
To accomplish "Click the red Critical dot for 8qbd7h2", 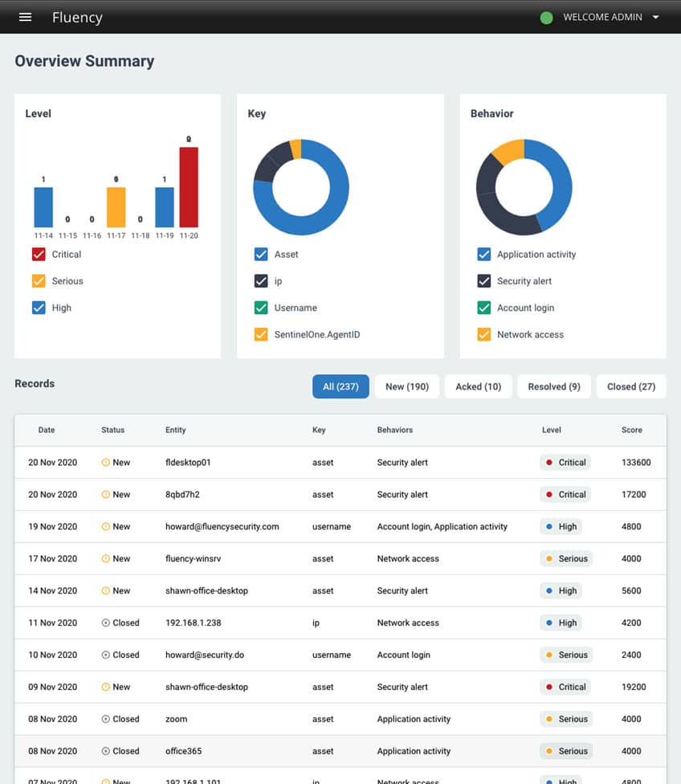I will [x=548, y=495].
